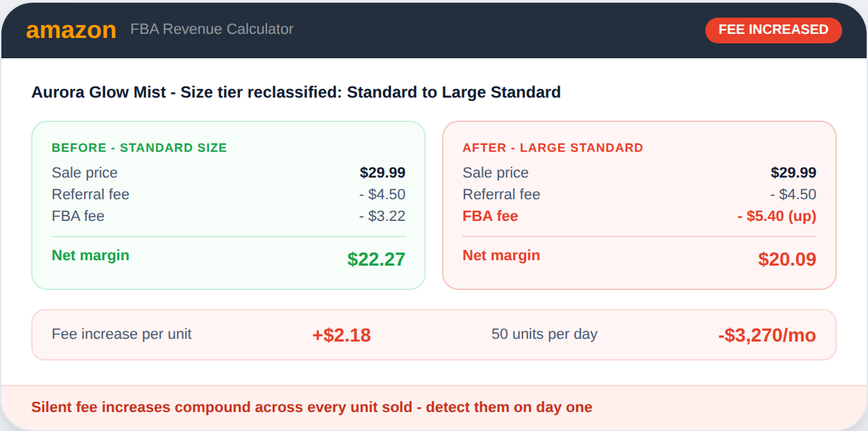
Task: Click the silent fee increases footer message
Action: click(x=311, y=407)
